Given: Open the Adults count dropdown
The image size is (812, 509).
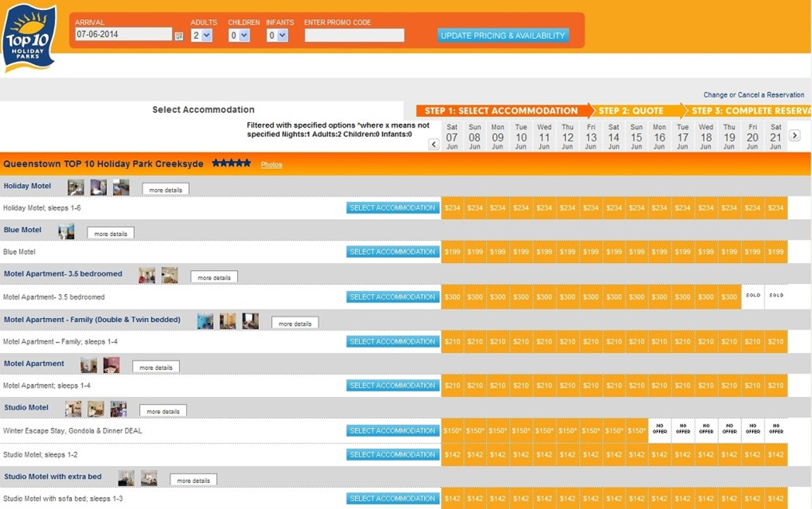Looking at the screenshot, I should [202, 35].
